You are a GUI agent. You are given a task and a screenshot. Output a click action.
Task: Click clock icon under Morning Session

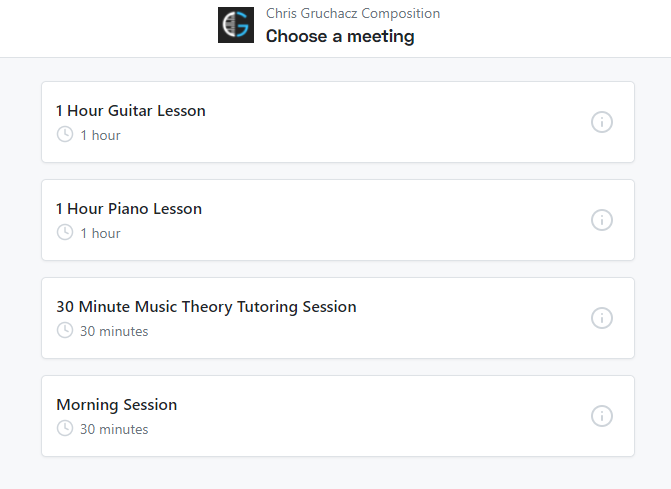[65, 428]
